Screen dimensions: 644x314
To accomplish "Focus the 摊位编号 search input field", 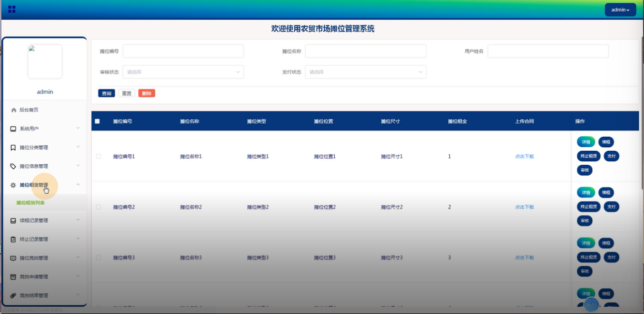I will point(183,51).
